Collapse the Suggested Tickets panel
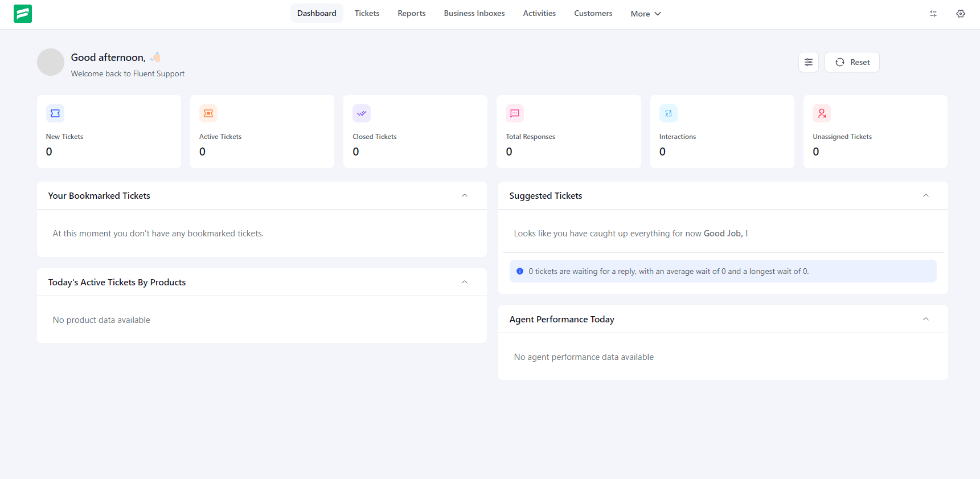980x479 pixels. coord(926,195)
